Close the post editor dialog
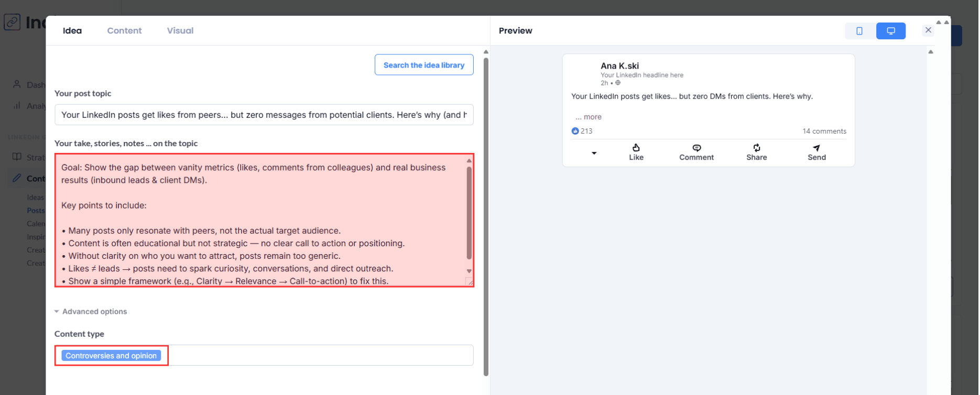980x395 pixels. point(928,30)
